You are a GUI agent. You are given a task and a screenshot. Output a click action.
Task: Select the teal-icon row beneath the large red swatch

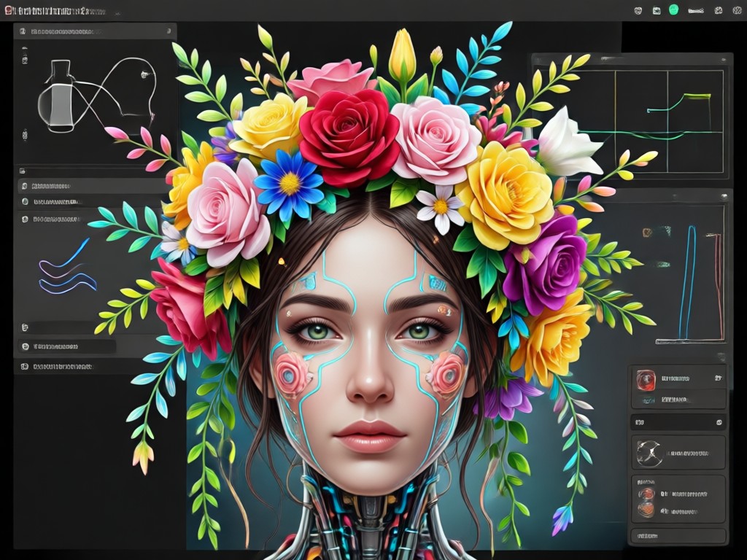[x=678, y=400]
